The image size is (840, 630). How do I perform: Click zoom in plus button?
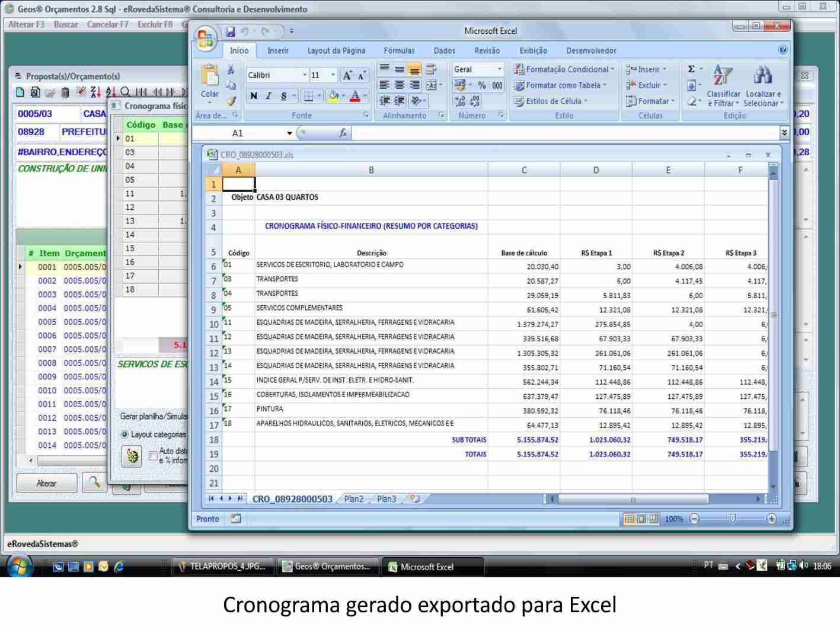[771, 519]
